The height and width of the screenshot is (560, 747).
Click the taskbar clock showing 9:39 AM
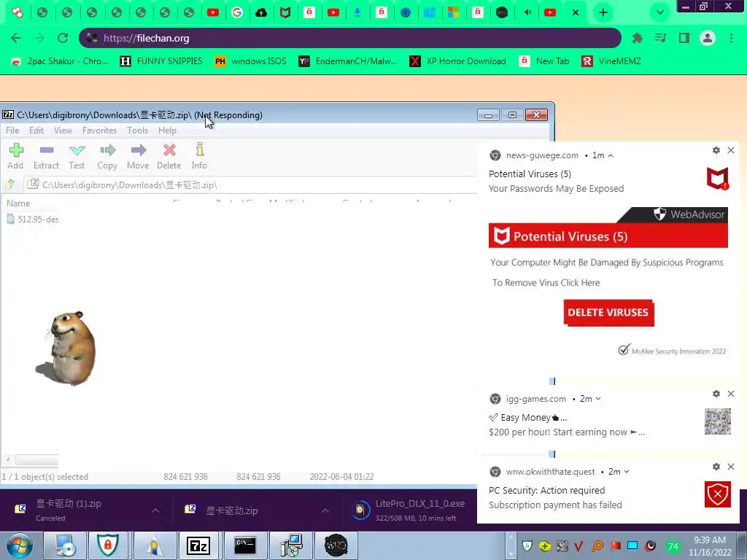tap(710, 546)
